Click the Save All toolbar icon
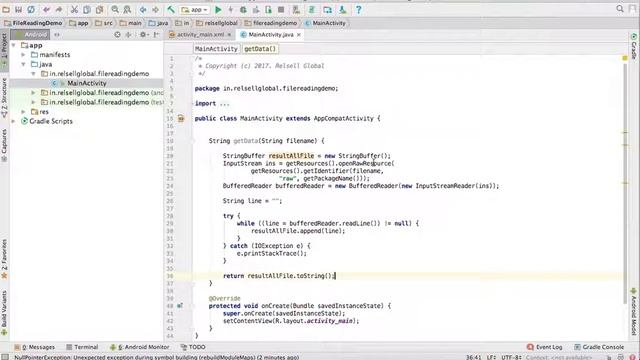The height and width of the screenshot is (360, 640). click(x=19, y=9)
